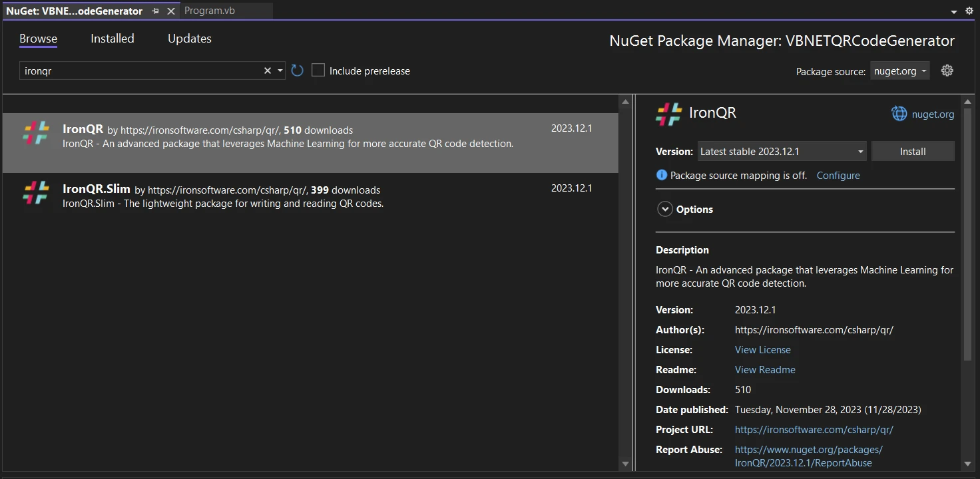Open package source settings gear icon

pos(947,71)
